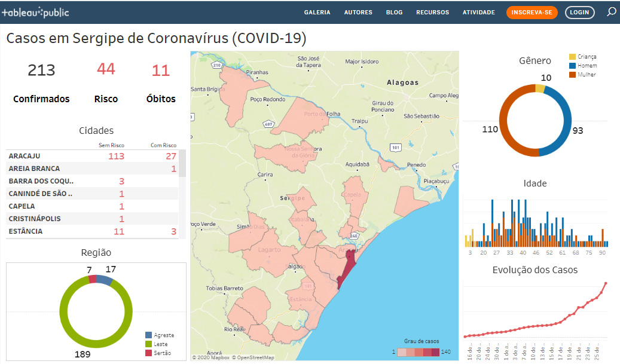Image resolution: width=620 pixels, height=364 pixels.
Task: Click last point on Evolução dos Casos
Action: pos(606,283)
